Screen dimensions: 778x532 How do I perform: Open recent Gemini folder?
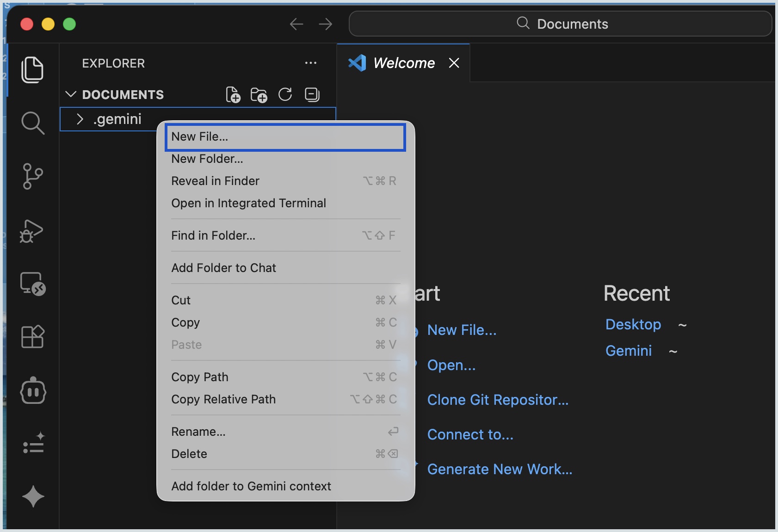[629, 351]
